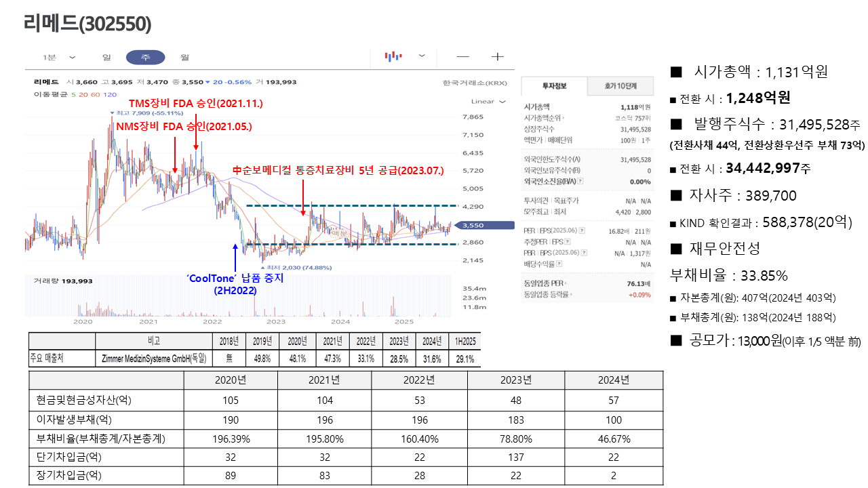868x488 pixels.
Task: Click help icon next to 배당수익률
Action: coord(559,264)
